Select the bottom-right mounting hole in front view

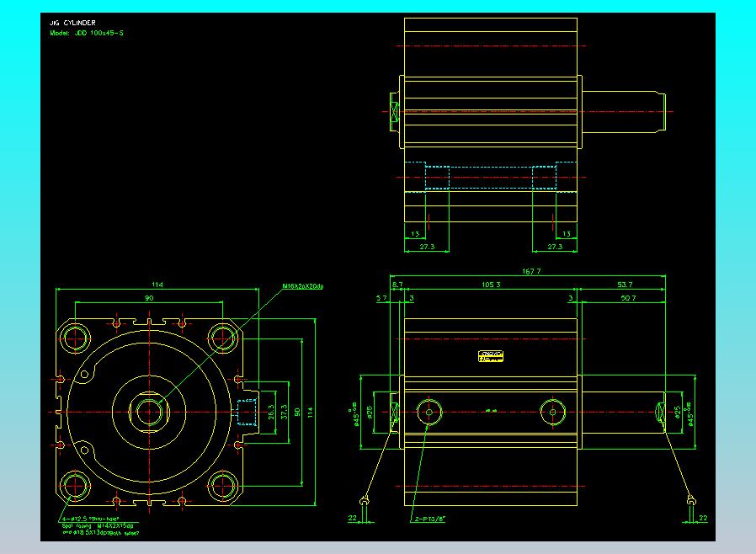[x=224, y=484]
